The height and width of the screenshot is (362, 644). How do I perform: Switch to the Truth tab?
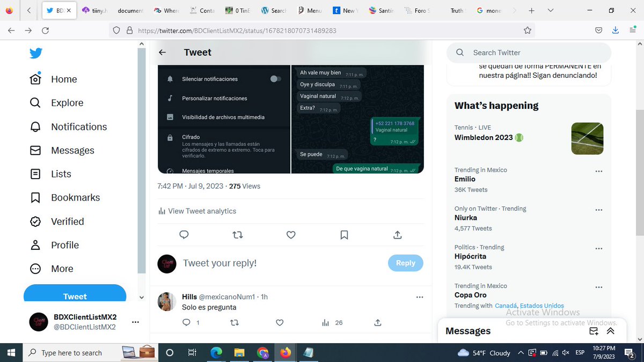point(457,10)
